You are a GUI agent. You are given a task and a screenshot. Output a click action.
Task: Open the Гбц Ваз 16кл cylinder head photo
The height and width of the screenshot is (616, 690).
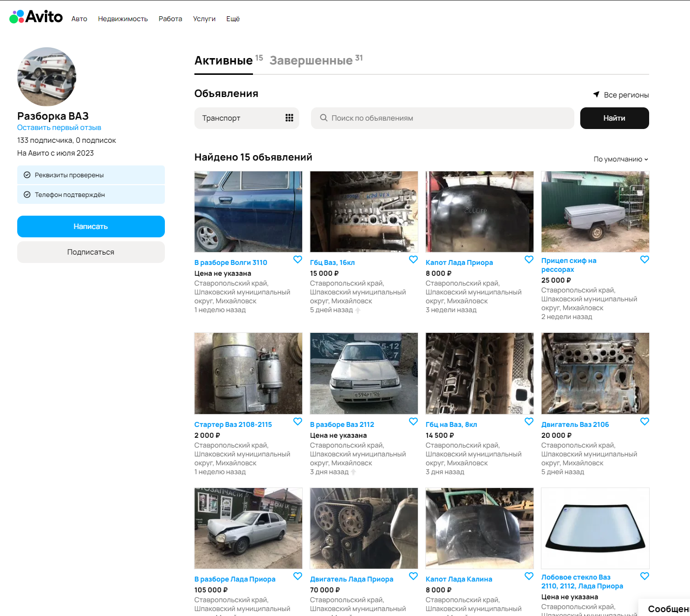pyautogui.click(x=364, y=212)
